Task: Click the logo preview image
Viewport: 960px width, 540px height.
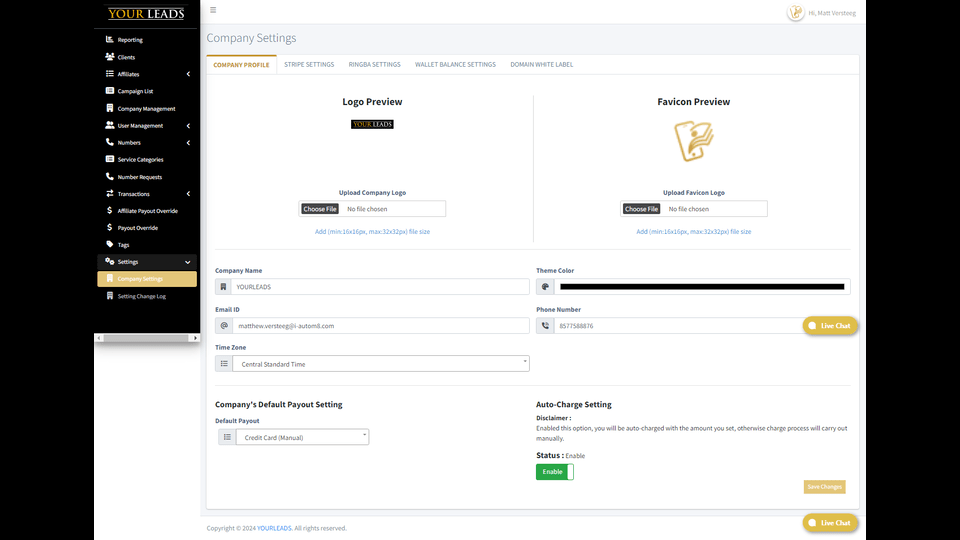Action: (372, 124)
